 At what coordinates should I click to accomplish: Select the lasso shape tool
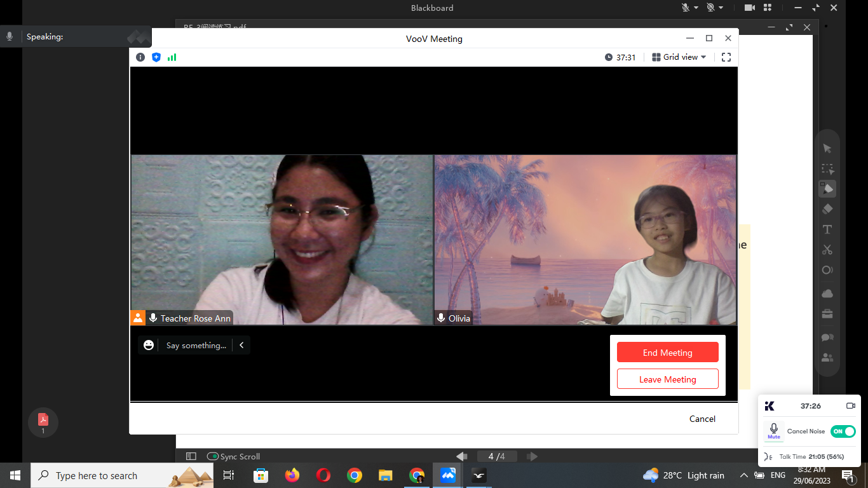click(x=827, y=270)
